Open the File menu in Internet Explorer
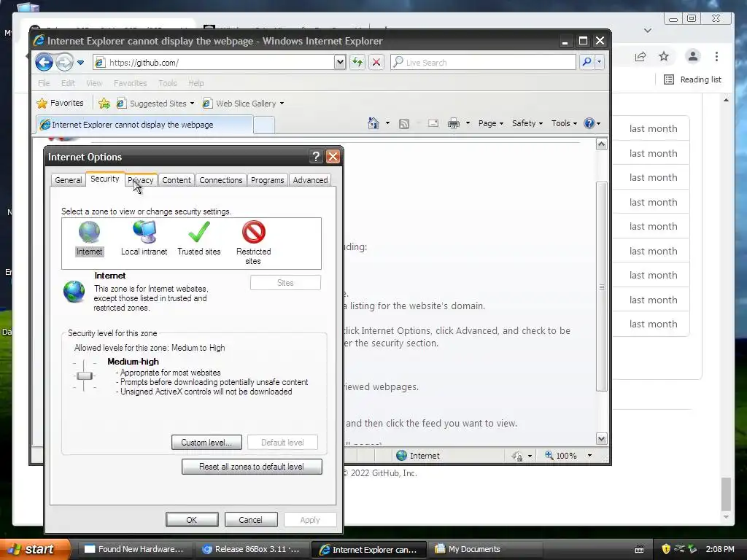This screenshot has height=560, width=747. coord(44,83)
